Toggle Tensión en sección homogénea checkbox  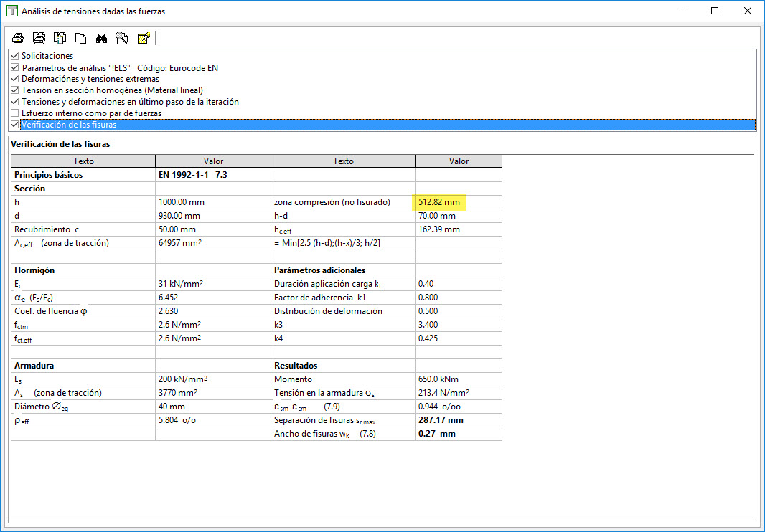pos(15,90)
